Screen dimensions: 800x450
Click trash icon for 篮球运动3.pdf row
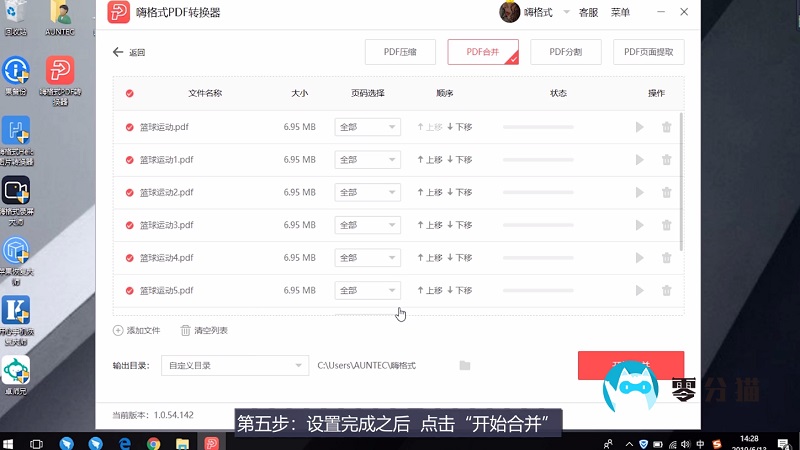[667, 225]
